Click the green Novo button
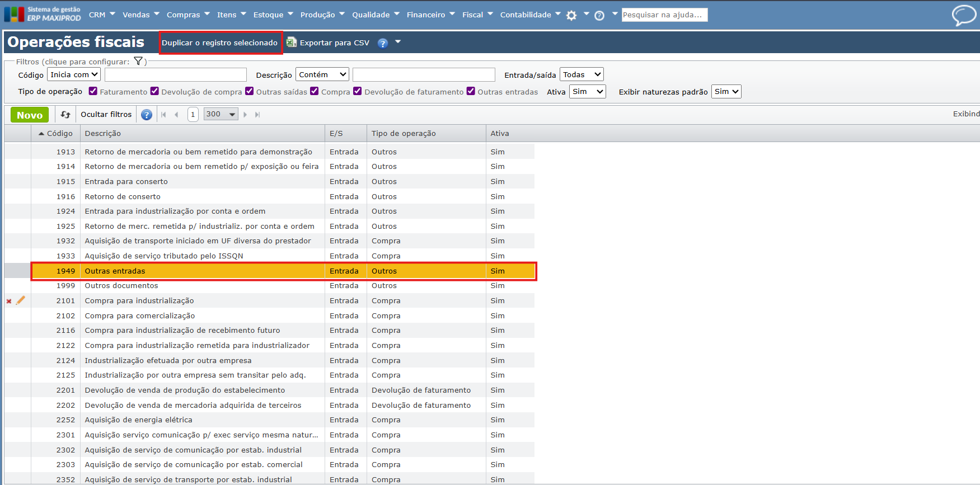The height and width of the screenshot is (485, 980). pyautogui.click(x=30, y=115)
